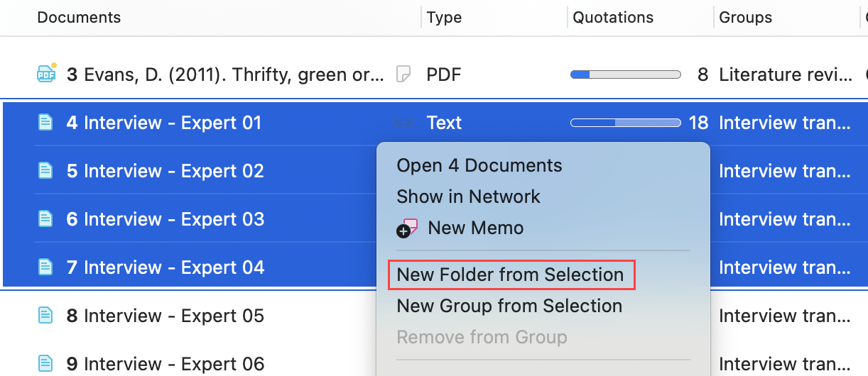Click the Quotations column header
The height and width of the screenshot is (376, 868).
click(613, 17)
